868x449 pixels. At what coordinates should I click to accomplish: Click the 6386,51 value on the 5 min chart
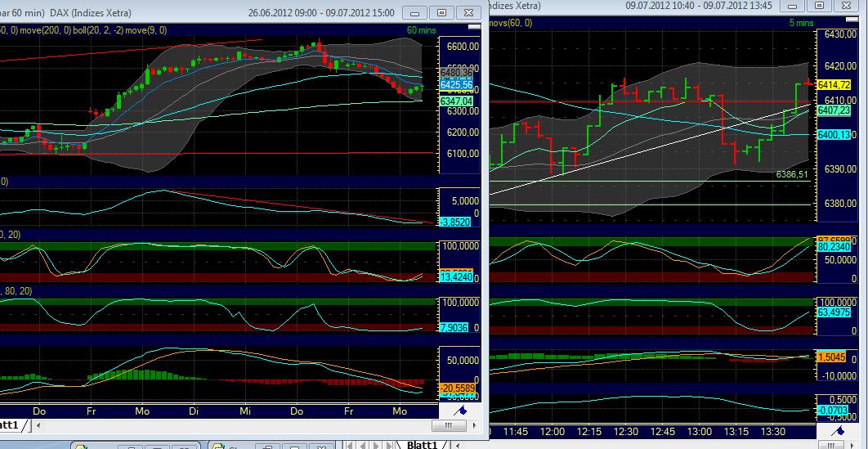click(x=792, y=174)
